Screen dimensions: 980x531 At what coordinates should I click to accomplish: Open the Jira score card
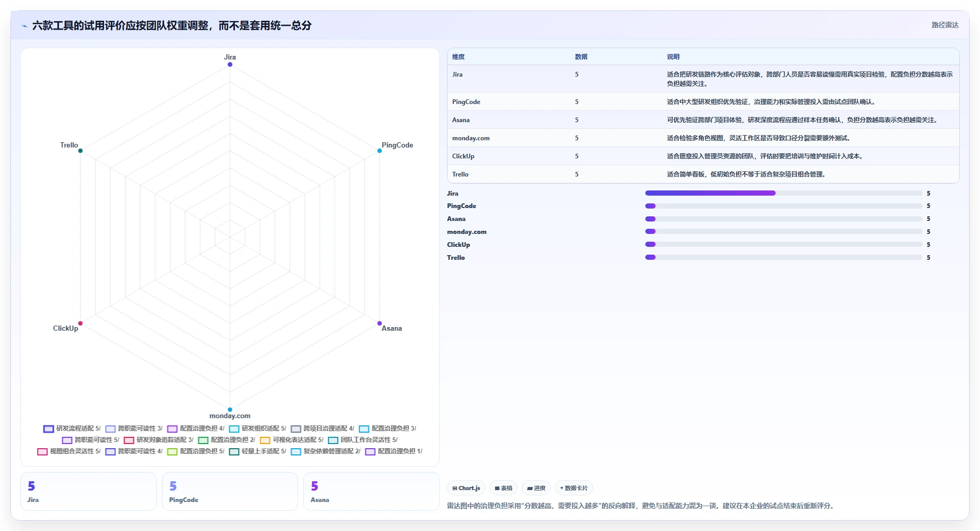88,491
